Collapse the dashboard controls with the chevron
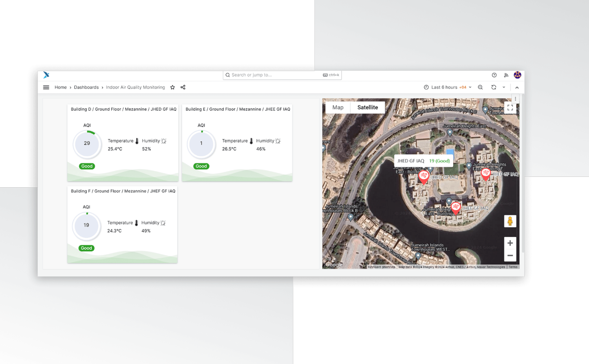This screenshot has width=589, height=364. click(x=517, y=87)
